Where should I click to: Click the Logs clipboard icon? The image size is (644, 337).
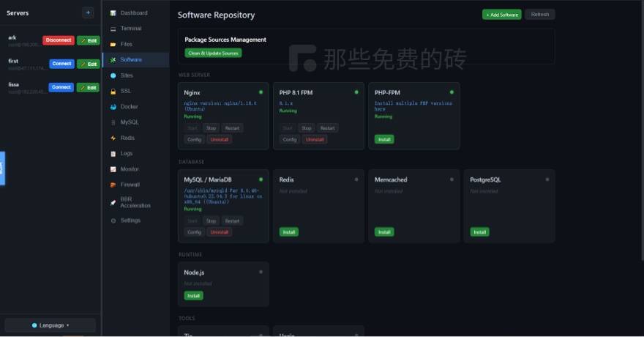tap(113, 154)
